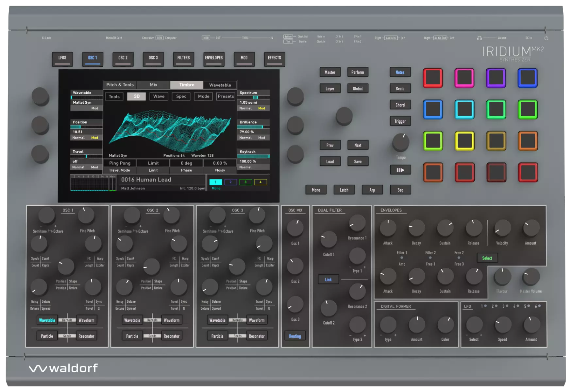Toggle the Scale pad mode button
The height and width of the screenshot is (392, 572).
[400, 89]
